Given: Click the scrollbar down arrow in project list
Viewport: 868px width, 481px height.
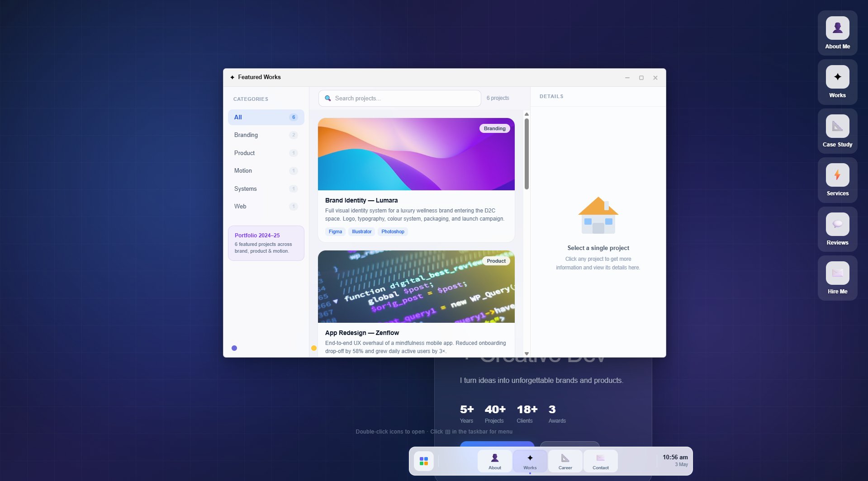Looking at the screenshot, I should coord(526,354).
